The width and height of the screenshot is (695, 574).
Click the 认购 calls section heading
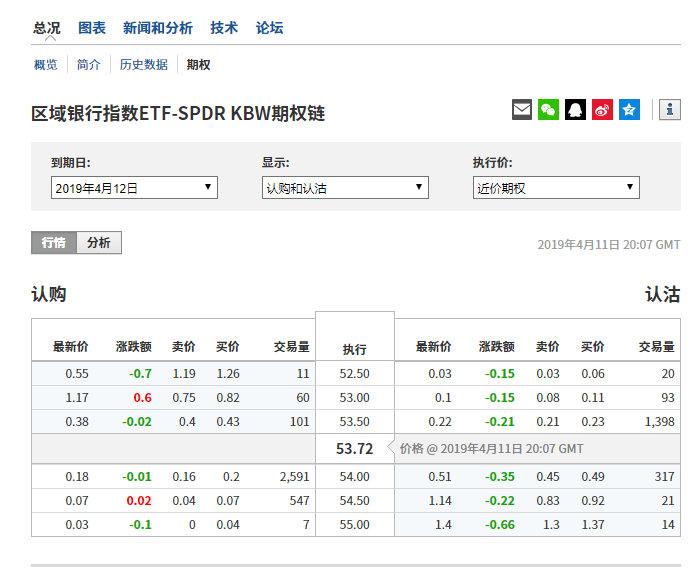[x=49, y=294]
